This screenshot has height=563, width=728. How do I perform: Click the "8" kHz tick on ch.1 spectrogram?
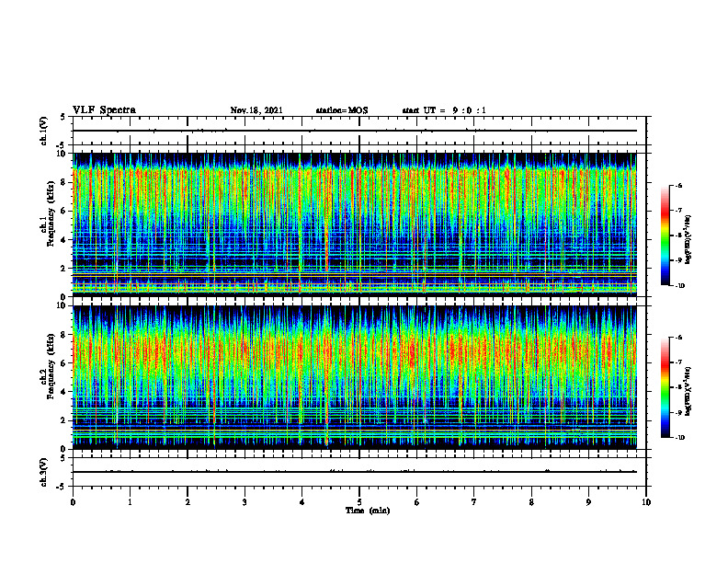coord(63,182)
